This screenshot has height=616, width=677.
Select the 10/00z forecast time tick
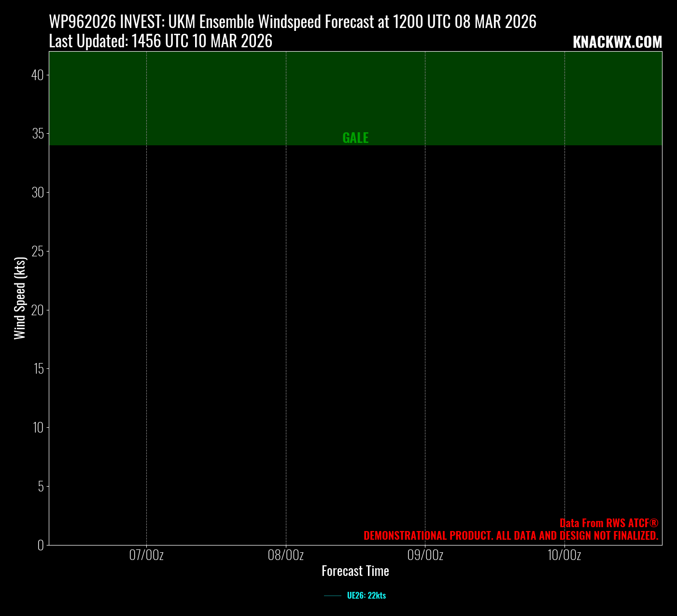point(564,555)
